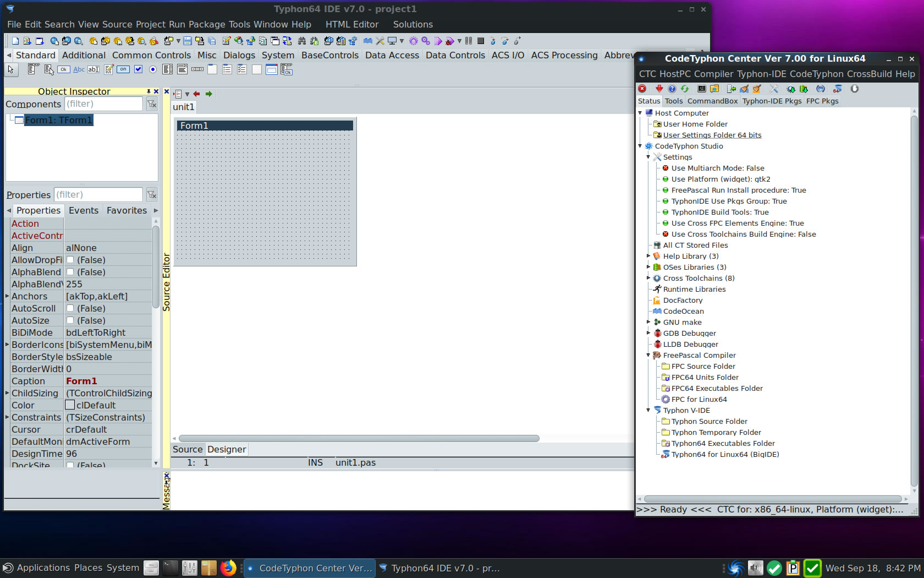Image resolution: width=924 pixels, height=578 pixels.
Task: Click the purple Run arrow icon
Action: point(438,41)
